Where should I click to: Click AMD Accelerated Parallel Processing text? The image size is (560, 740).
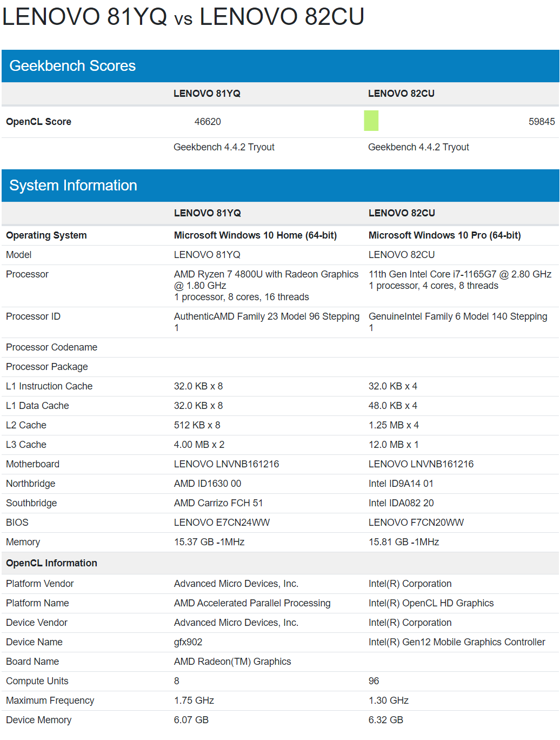[x=252, y=603]
